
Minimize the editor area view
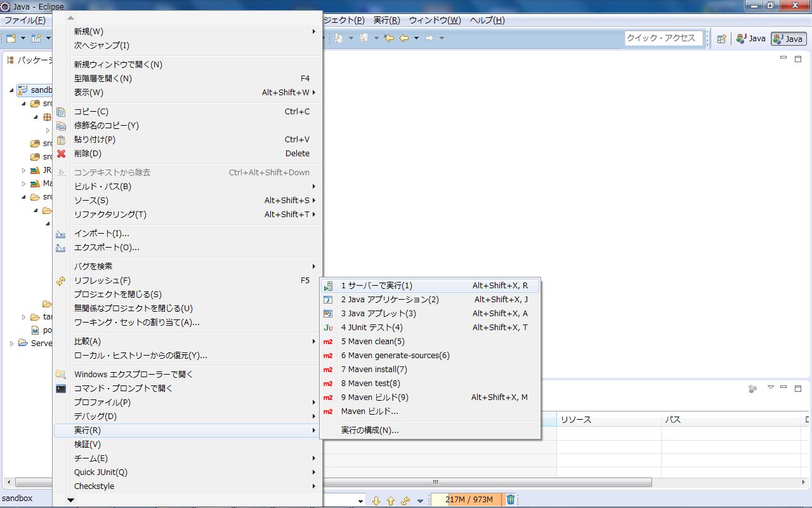click(x=783, y=58)
